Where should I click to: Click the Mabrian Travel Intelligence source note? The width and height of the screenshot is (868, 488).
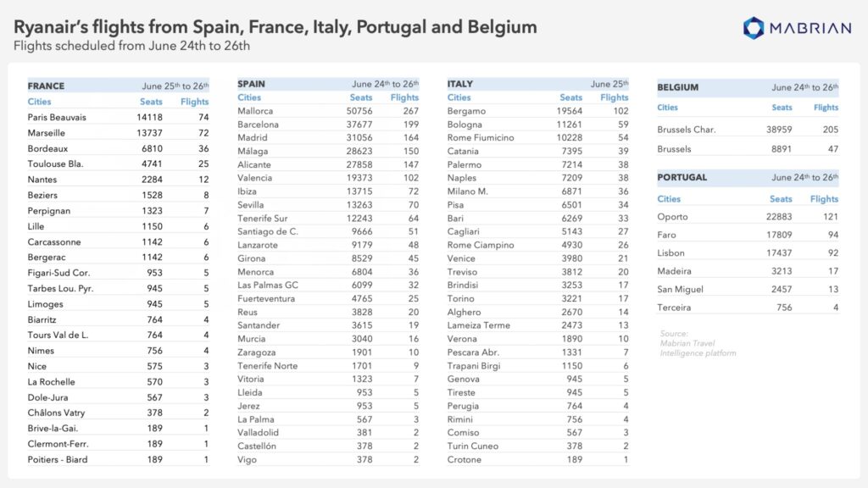[x=698, y=344]
